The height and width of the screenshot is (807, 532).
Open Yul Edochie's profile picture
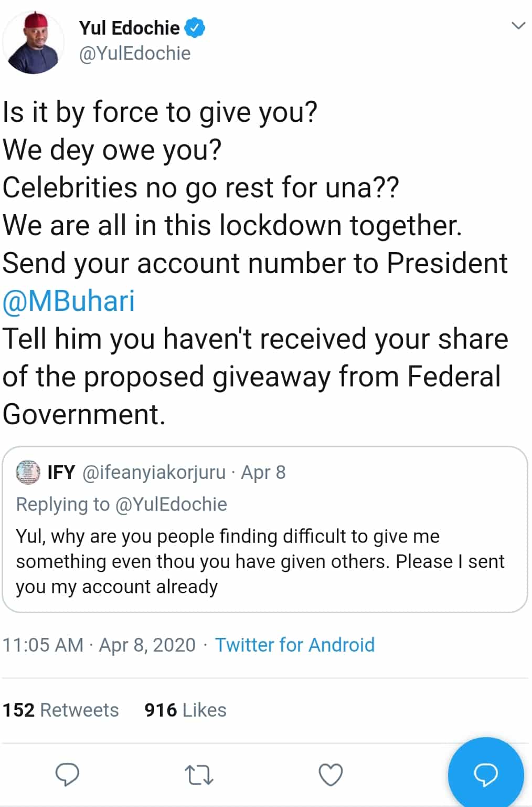coord(34,42)
